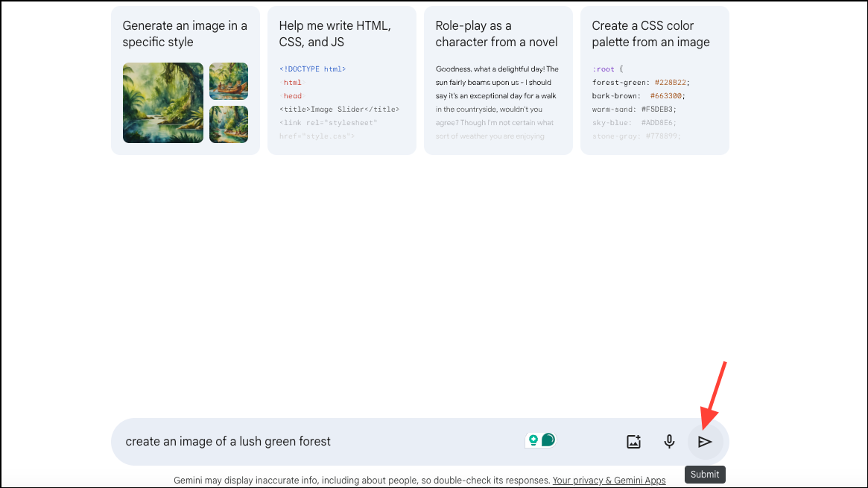Viewport: 868px width, 488px height.
Task: Click the 'Goodness, what a delightful day' preview text
Action: (x=497, y=69)
